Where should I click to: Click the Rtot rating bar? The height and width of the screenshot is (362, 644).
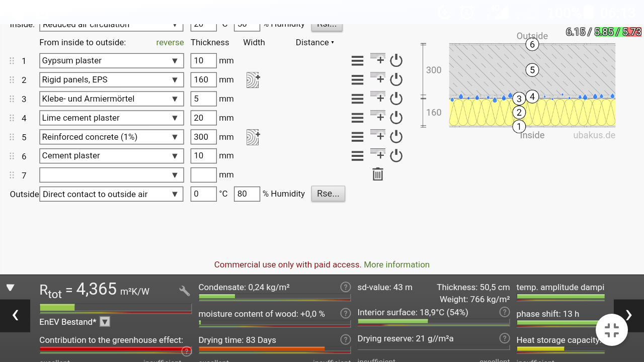pos(116,308)
